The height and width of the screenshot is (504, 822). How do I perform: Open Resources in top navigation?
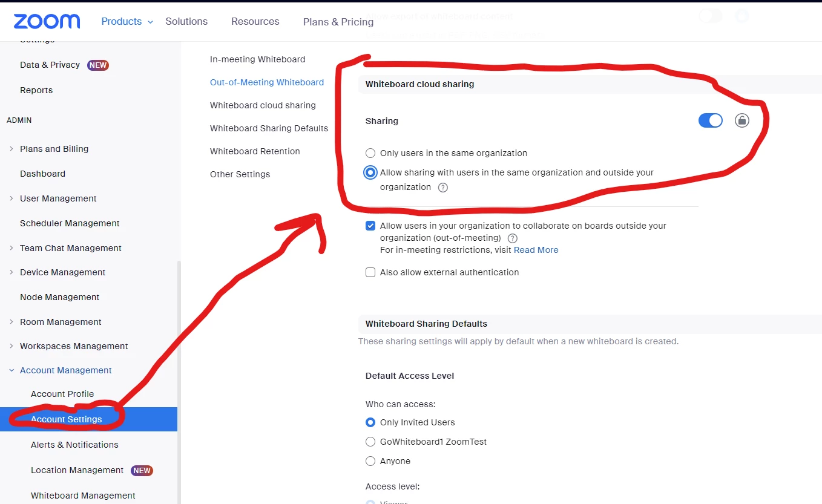255,21
